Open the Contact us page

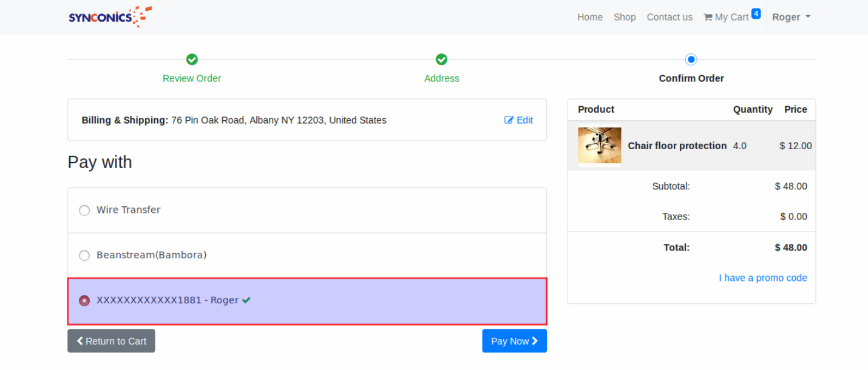pyautogui.click(x=670, y=17)
